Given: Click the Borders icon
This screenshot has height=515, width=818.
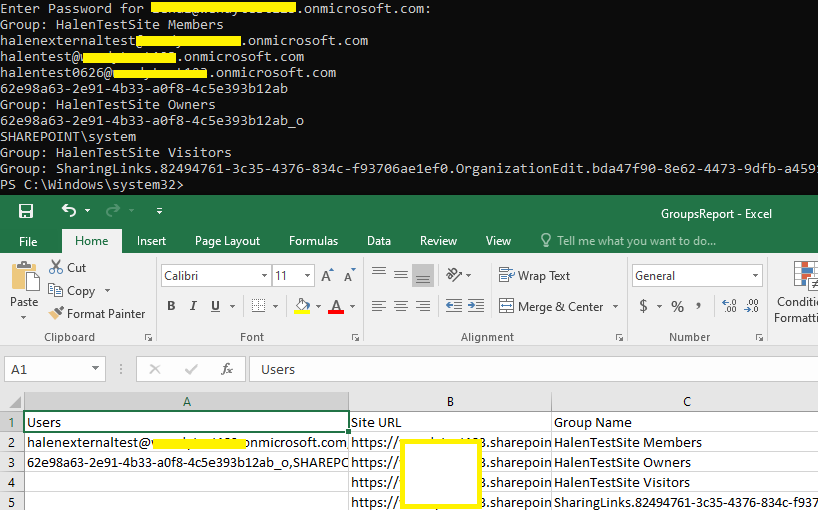Looking at the screenshot, I should (258, 306).
